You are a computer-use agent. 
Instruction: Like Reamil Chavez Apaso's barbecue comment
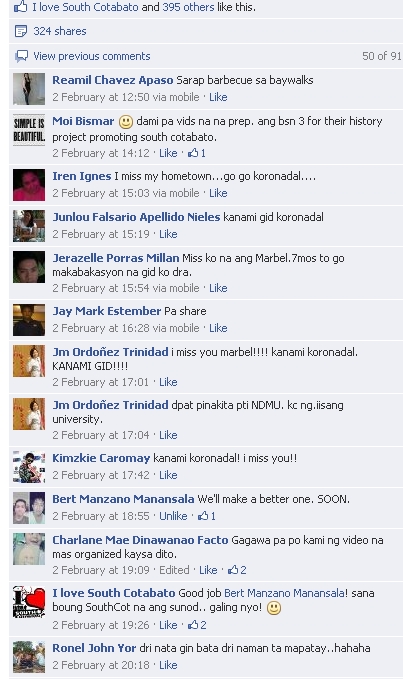[218, 97]
